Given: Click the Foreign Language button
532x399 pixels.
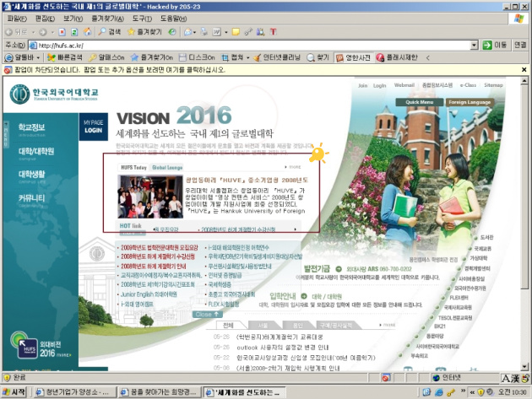Looking at the screenshot, I should click(x=470, y=102).
